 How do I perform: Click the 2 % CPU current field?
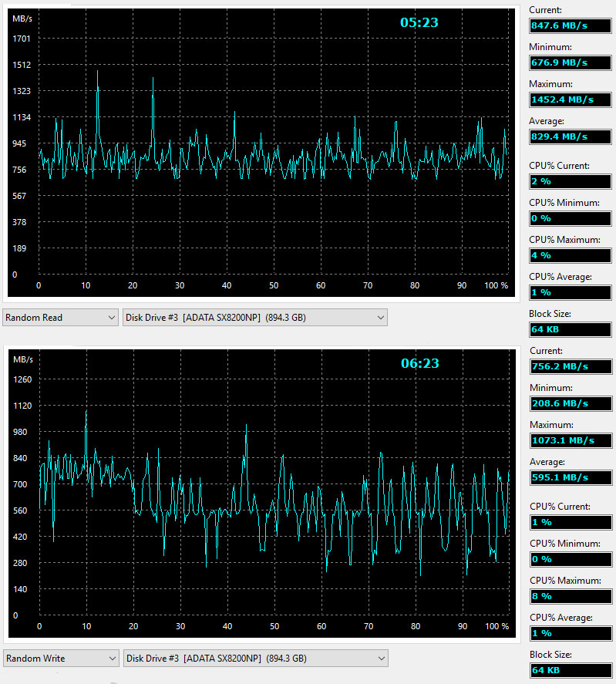(570, 181)
